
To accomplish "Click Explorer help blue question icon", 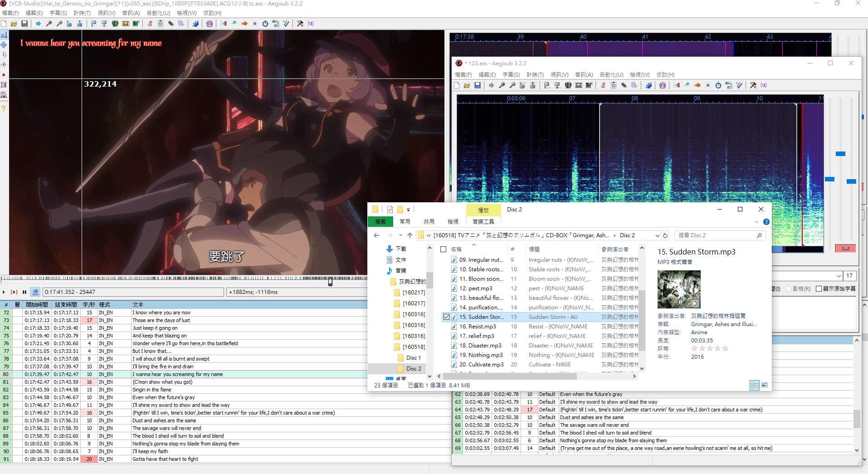I will click(x=766, y=222).
